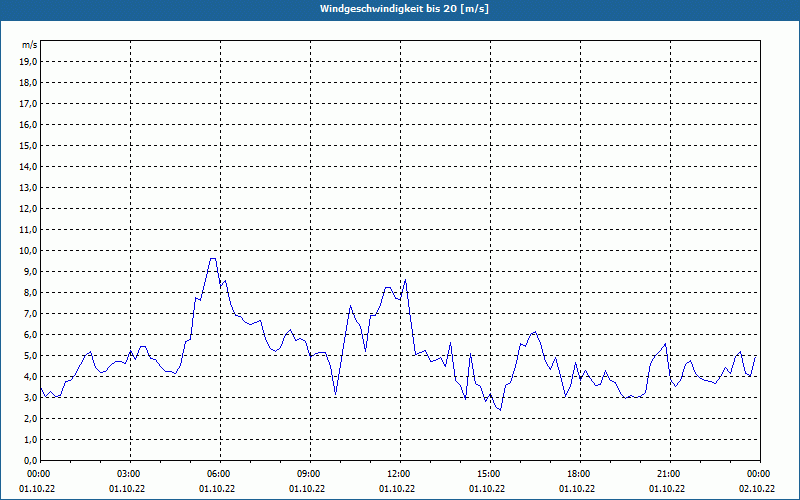Click the '01.10.22' date under '18:00'
The height and width of the screenshot is (500, 800).
[577, 489]
